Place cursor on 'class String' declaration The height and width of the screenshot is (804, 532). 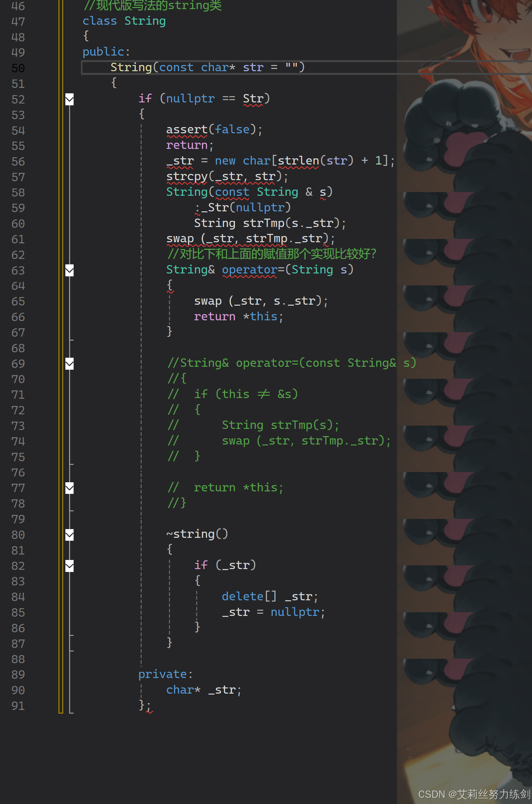(x=124, y=21)
